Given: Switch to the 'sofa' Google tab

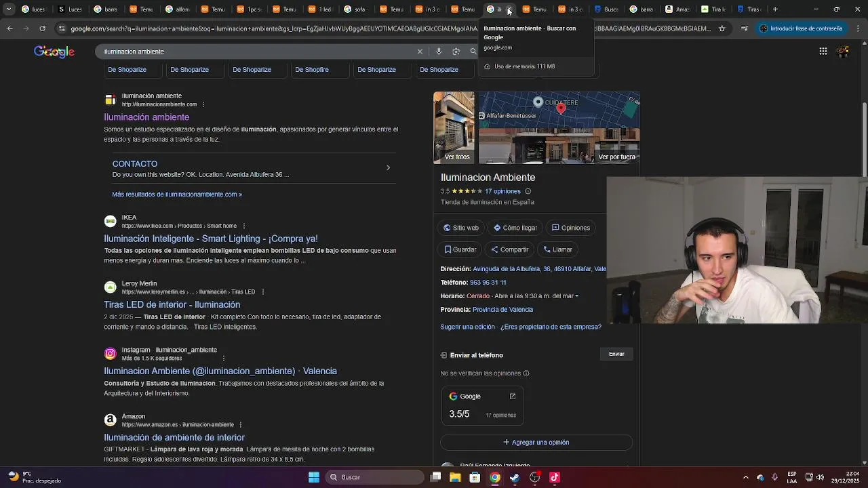Looking at the screenshot, I should 355,9.
